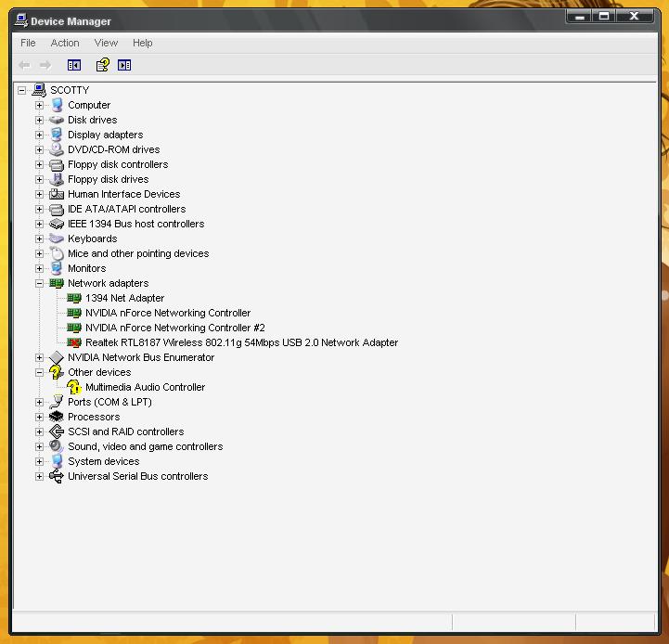Click the Processors chip icon
The image size is (669, 644).
pos(57,417)
